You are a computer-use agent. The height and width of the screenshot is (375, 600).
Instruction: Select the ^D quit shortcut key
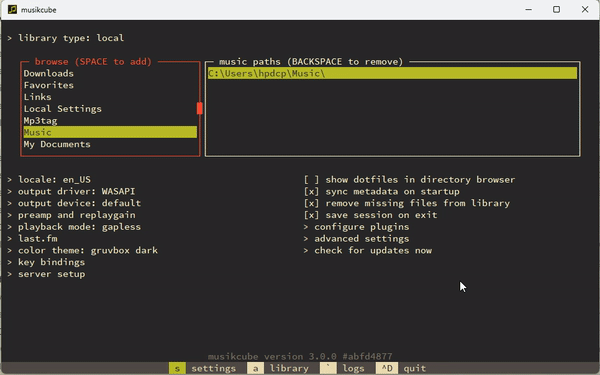pyautogui.click(x=387, y=368)
